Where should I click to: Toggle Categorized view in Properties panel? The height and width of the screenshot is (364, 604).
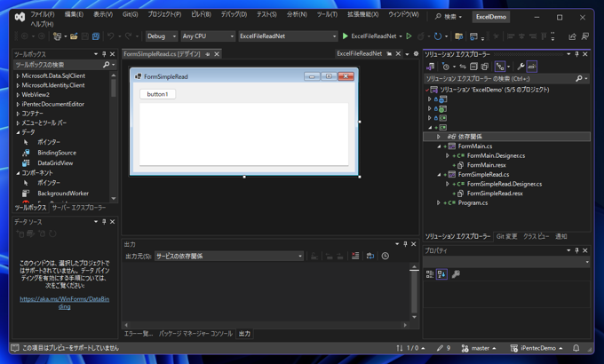(430, 274)
